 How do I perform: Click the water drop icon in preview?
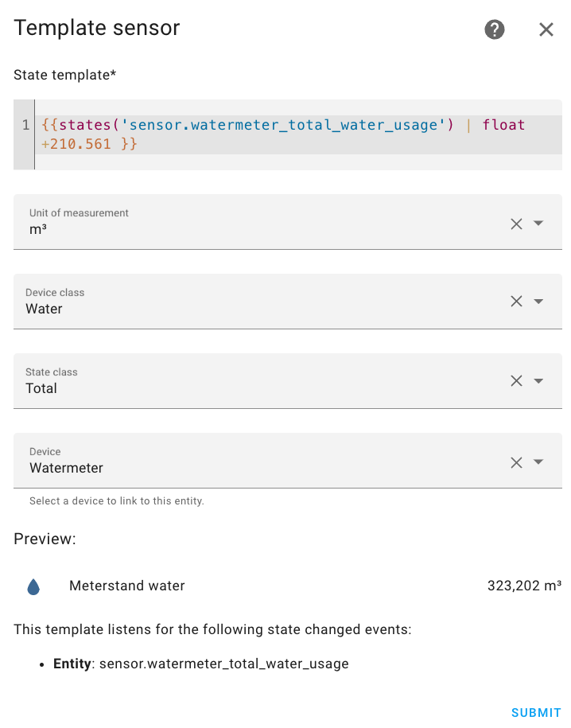pos(33,586)
